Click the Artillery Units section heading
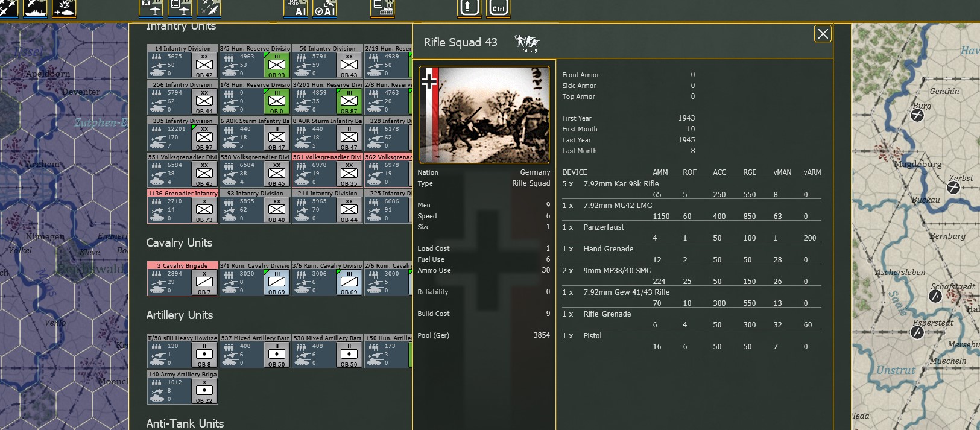This screenshot has width=980, height=430. coord(179,315)
